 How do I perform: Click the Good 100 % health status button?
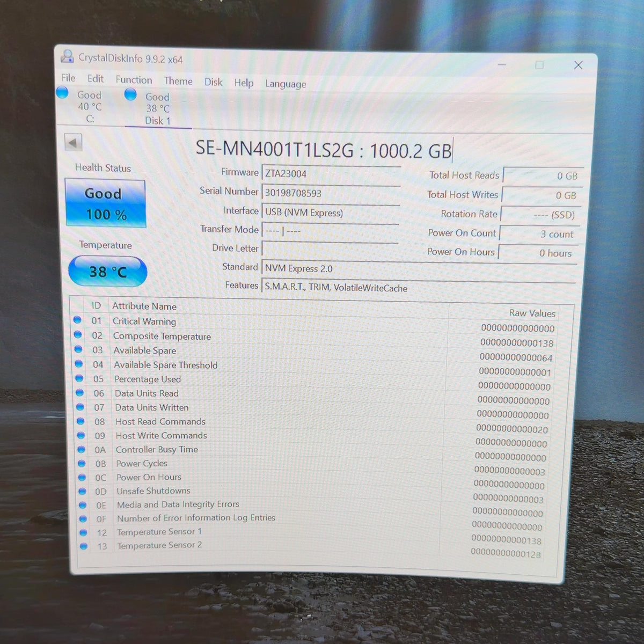(105, 203)
